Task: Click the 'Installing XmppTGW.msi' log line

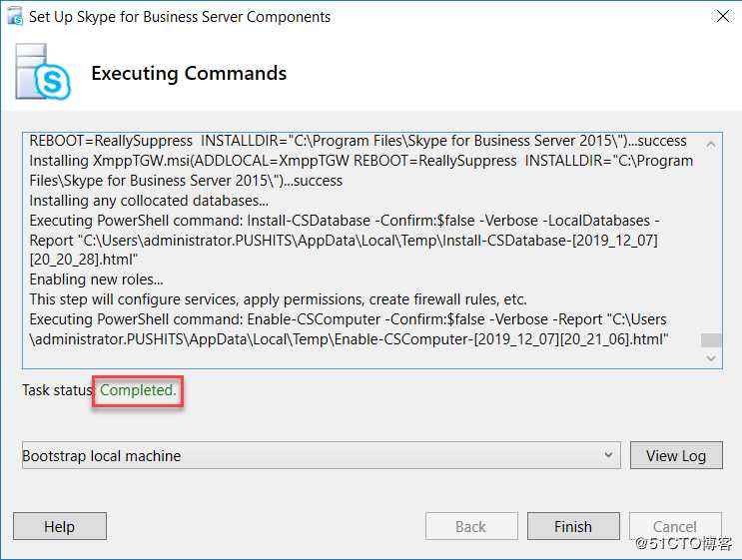Action: coord(362,161)
